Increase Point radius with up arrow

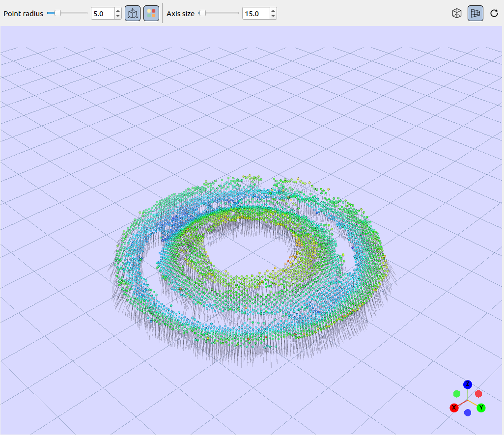[118, 11]
